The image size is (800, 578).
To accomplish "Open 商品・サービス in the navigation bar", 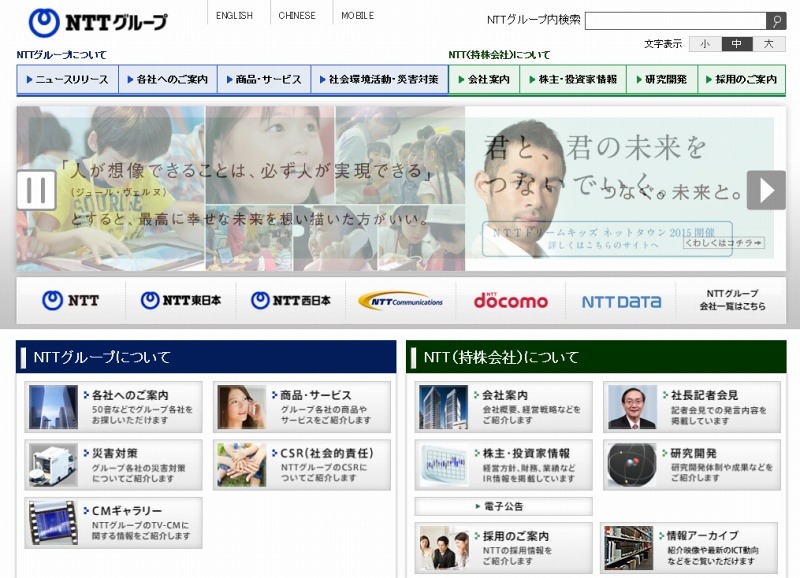I will click(264, 79).
